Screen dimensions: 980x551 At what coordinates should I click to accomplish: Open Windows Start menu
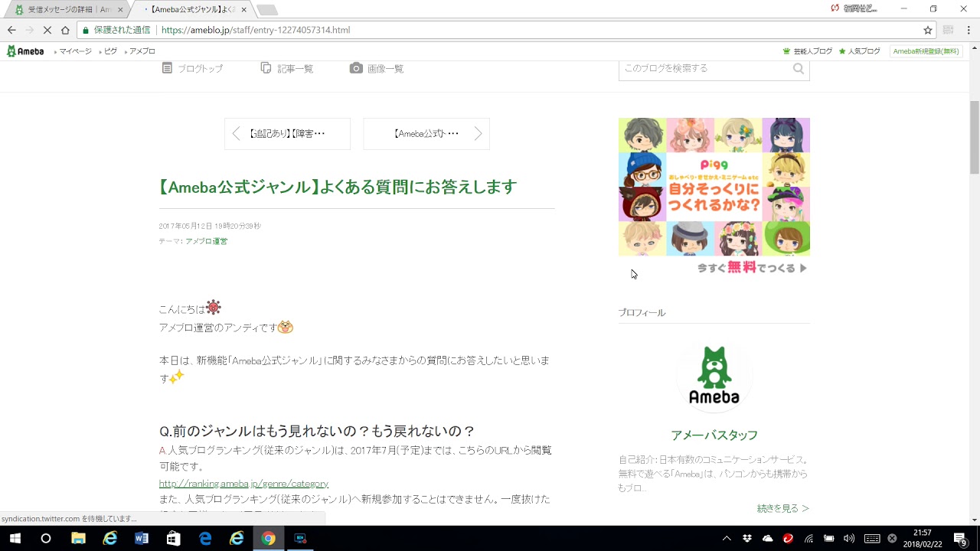tap(14, 538)
